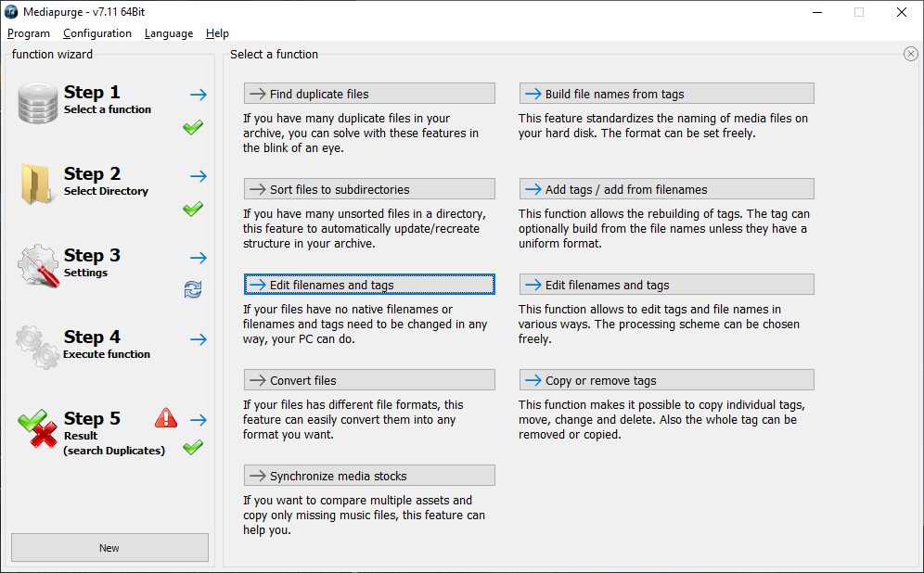Click the Step 3 settings gear and screwdriver icon
This screenshot has height=573, width=924.
click(38, 265)
